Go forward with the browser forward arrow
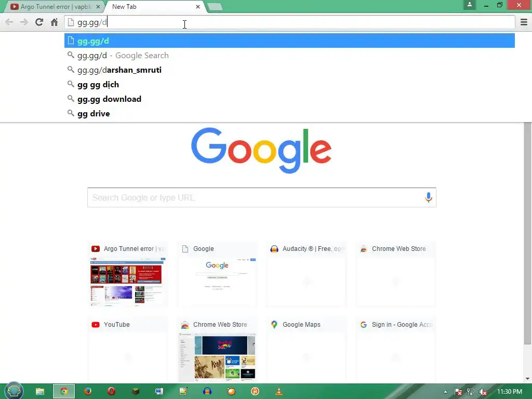The width and height of the screenshot is (532, 399). click(x=24, y=22)
